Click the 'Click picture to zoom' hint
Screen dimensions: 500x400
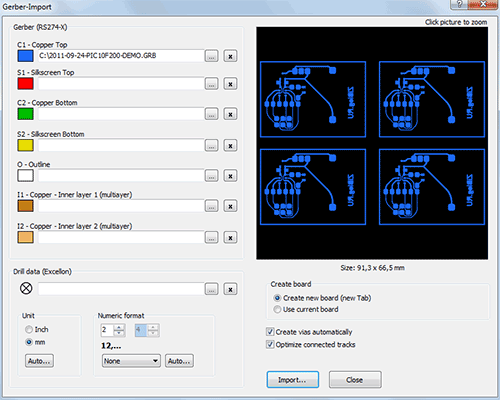[456, 22]
